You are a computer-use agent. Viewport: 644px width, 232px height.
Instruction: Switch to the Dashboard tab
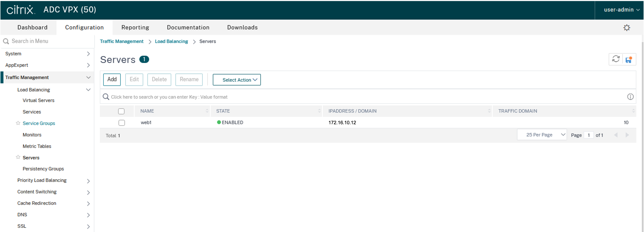click(32, 28)
